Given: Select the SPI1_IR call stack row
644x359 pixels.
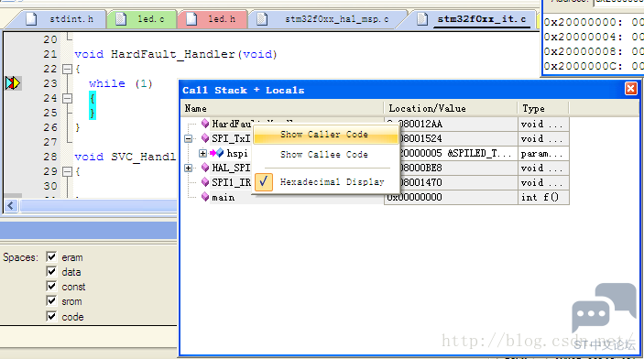Looking at the screenshot, I should tap(375, 182).
